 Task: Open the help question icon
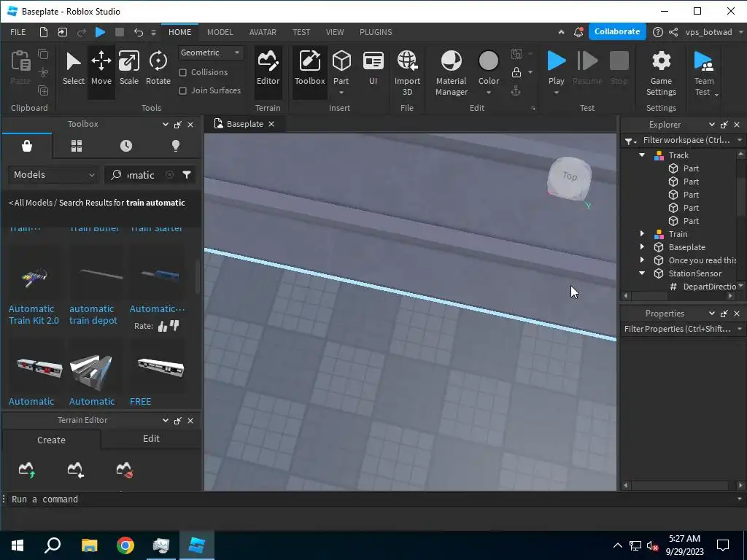coord(657,32)
